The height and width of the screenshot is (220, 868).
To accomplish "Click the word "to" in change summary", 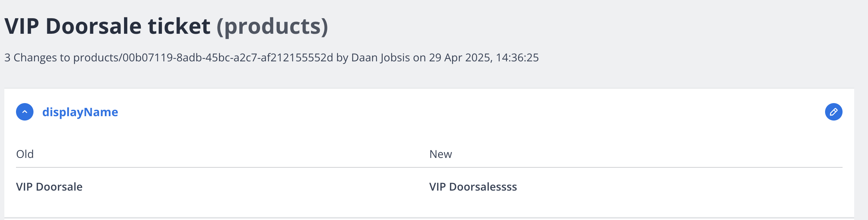I will [x=65, y=58].
